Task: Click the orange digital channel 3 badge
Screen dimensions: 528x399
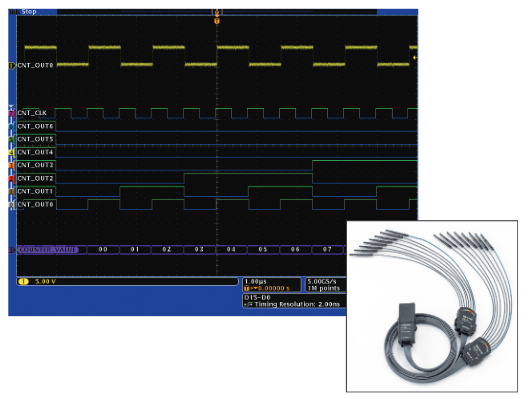Action: (x=12, y=165)
